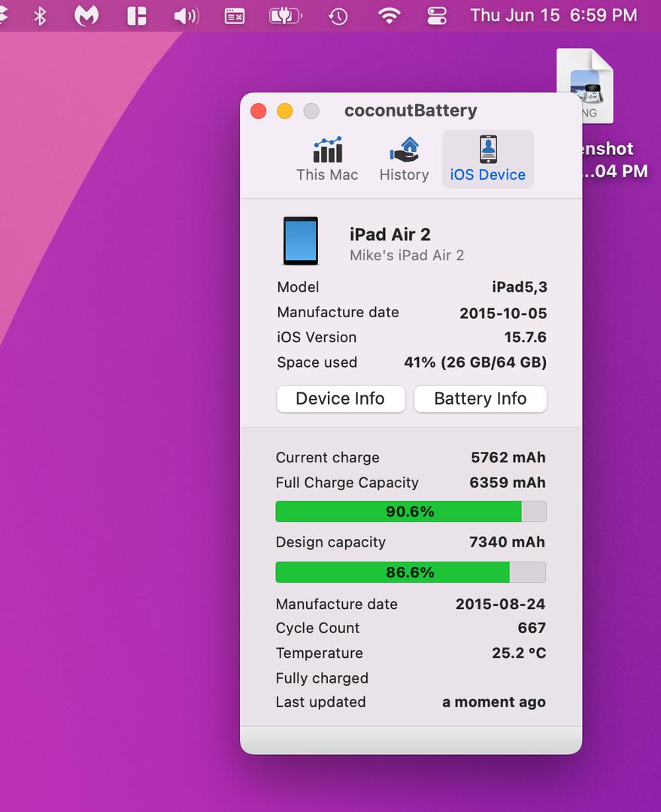Click the temperature value 25.2 °C
This screenshot has width=661, height=812.
coord(519,653)
